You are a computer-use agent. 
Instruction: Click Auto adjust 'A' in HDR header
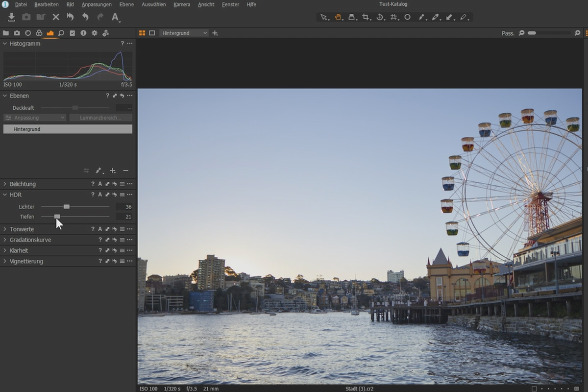pos(100,195)
